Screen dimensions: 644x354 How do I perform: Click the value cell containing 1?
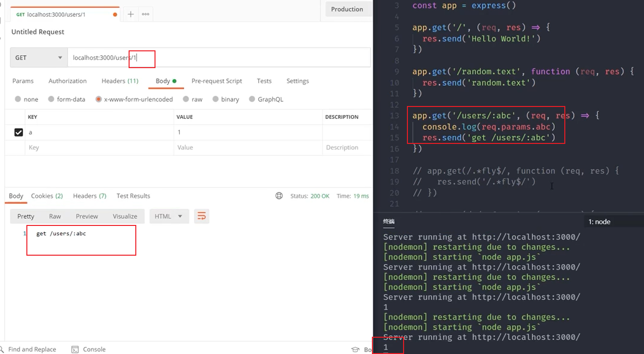pyautogui.click(x=248, y=132)
